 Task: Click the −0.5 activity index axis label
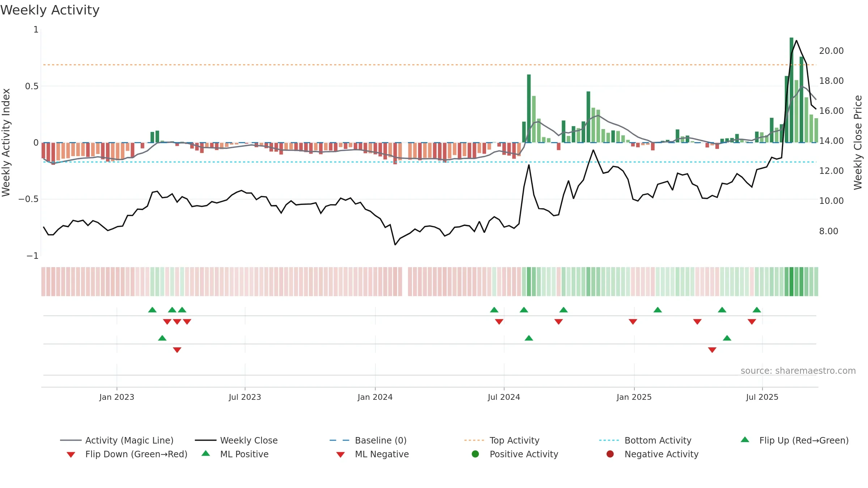click(x=28, y=199)
